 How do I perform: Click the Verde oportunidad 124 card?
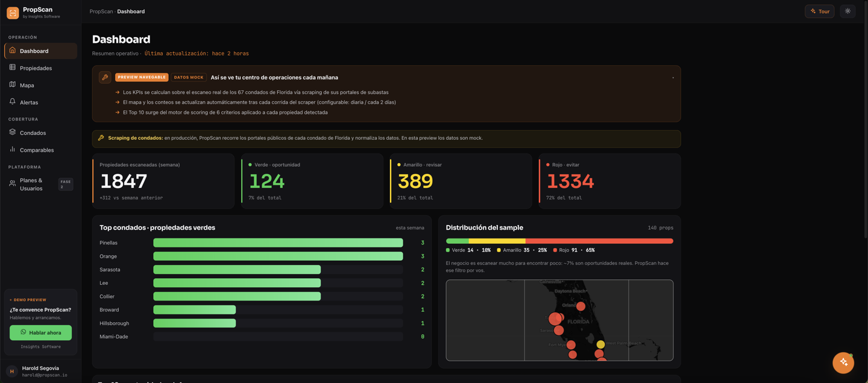tap(312, 181)
